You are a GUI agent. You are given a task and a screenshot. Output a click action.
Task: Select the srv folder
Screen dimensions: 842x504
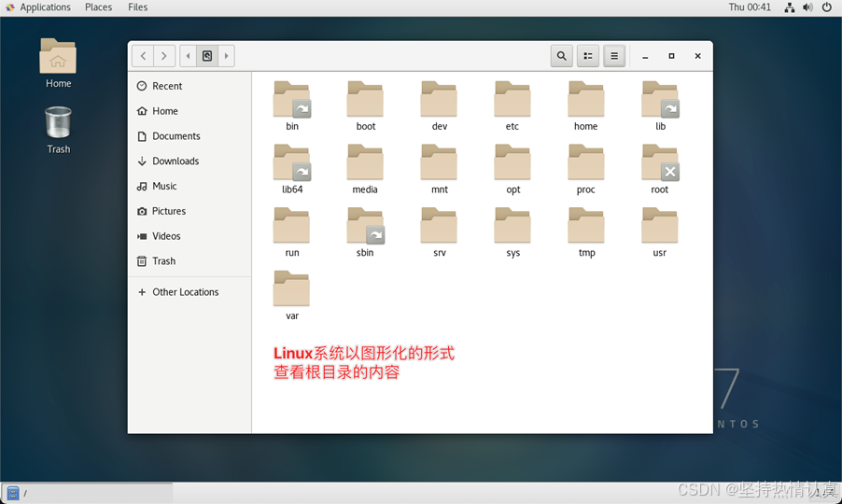[439, 232]
